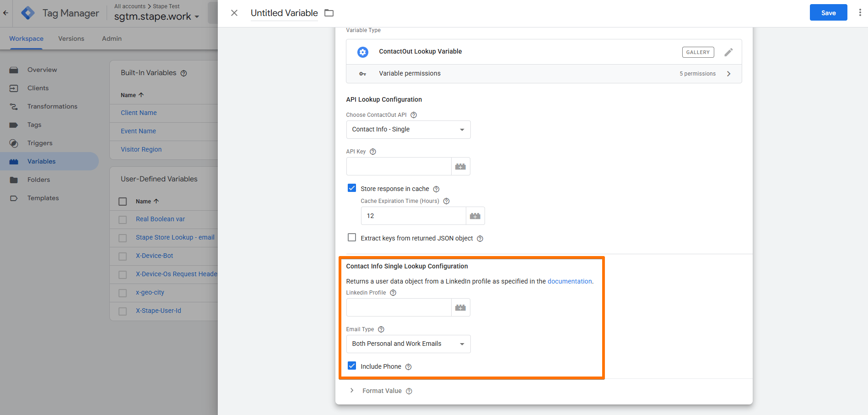Screen dimensions: 868x415
Task: Uncheck the Include Phone checkbox
Action: tap(352, 366)
